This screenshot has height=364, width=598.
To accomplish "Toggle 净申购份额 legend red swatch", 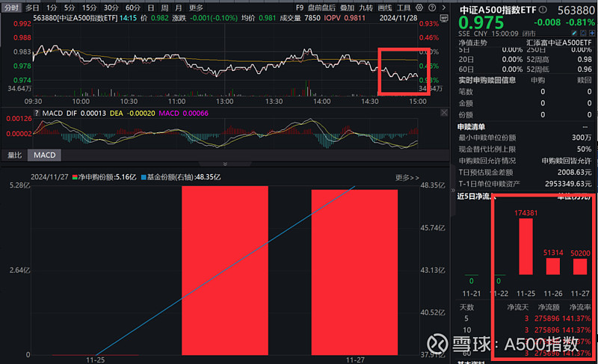I will coord(75,177).
